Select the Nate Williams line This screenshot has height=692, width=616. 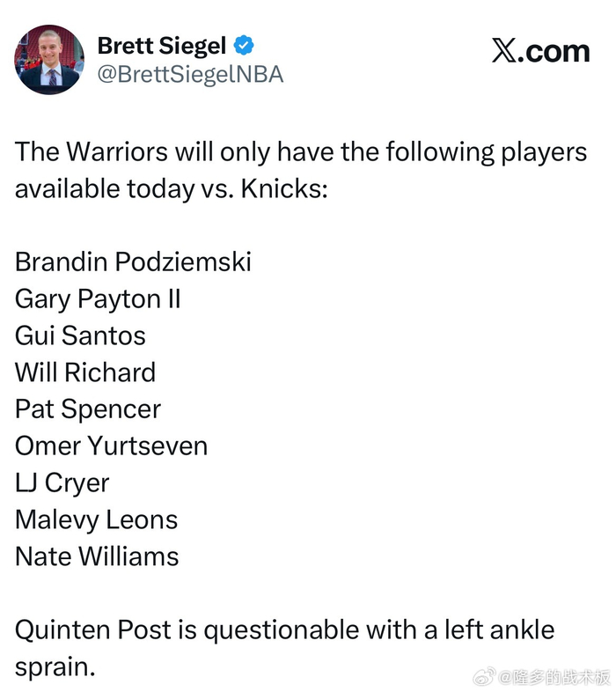click(x=97, y=556)
